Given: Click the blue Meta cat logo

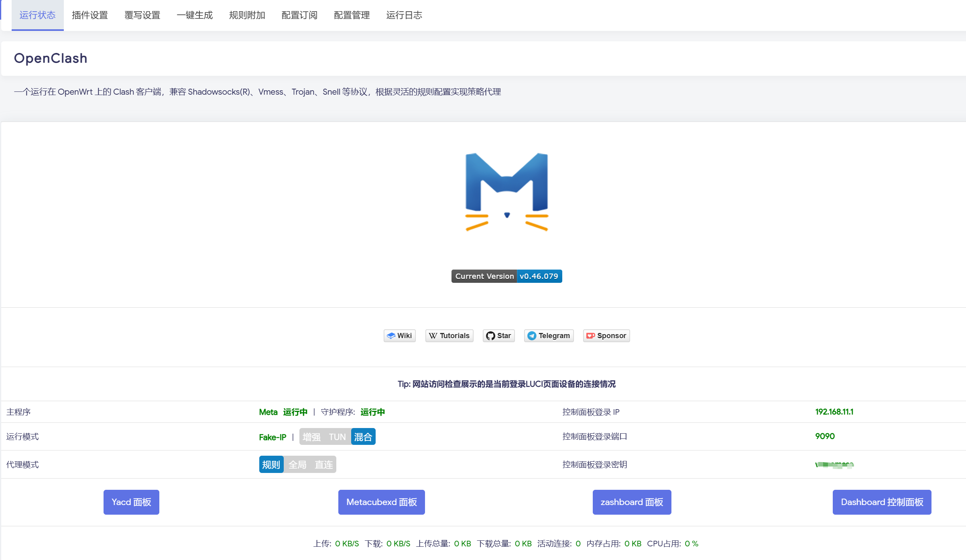Looking at the screenshot, I should pyautogui.click(x=506, y=192).
